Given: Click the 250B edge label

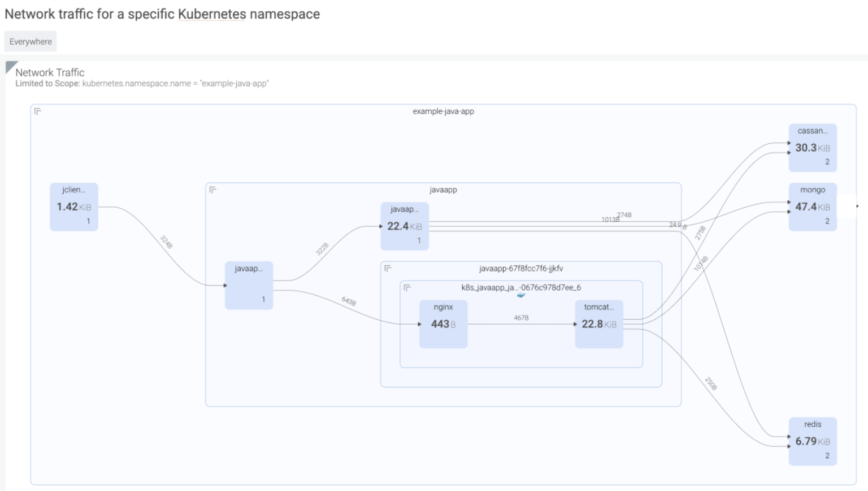Looking at the screenshot, I should click(711, 384).
